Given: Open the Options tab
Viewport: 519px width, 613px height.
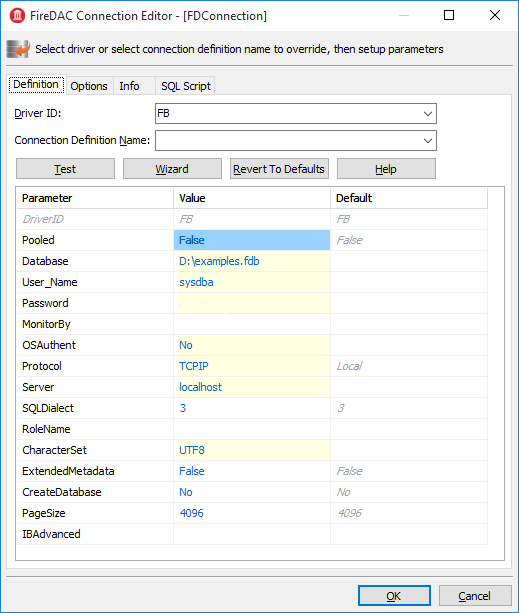Looking at the screenshot, I should (x=89, y=86).
